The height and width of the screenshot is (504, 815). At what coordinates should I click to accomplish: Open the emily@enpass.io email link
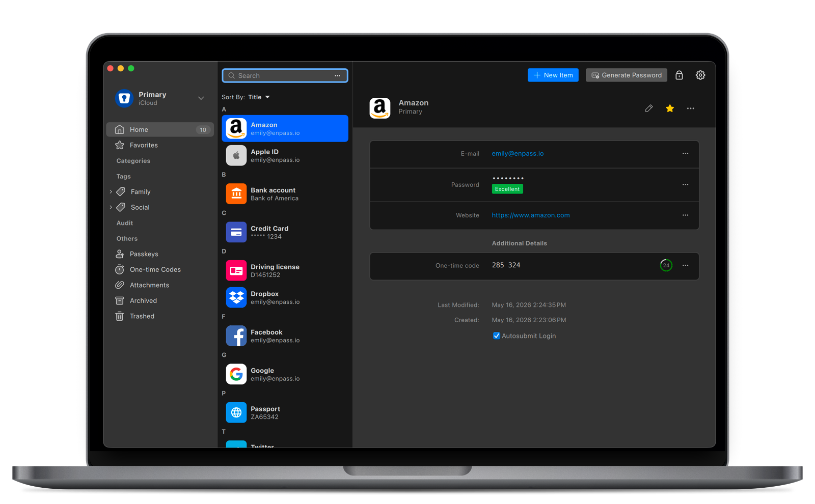click(518, 153)
